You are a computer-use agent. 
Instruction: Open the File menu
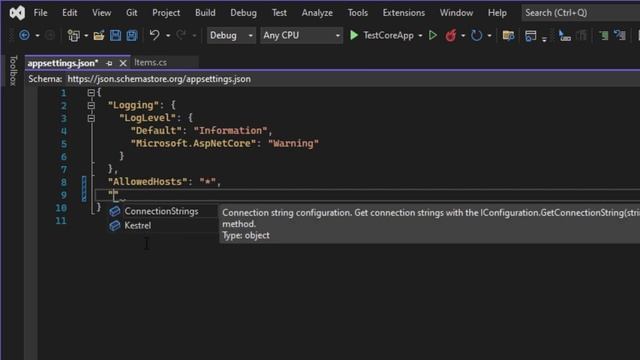pos(40,13)
